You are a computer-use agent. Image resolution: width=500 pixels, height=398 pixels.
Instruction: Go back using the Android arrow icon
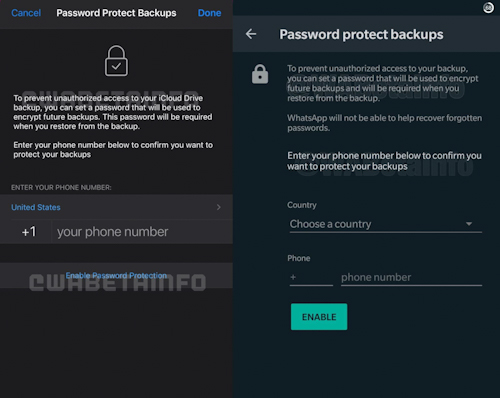[251, 34]
